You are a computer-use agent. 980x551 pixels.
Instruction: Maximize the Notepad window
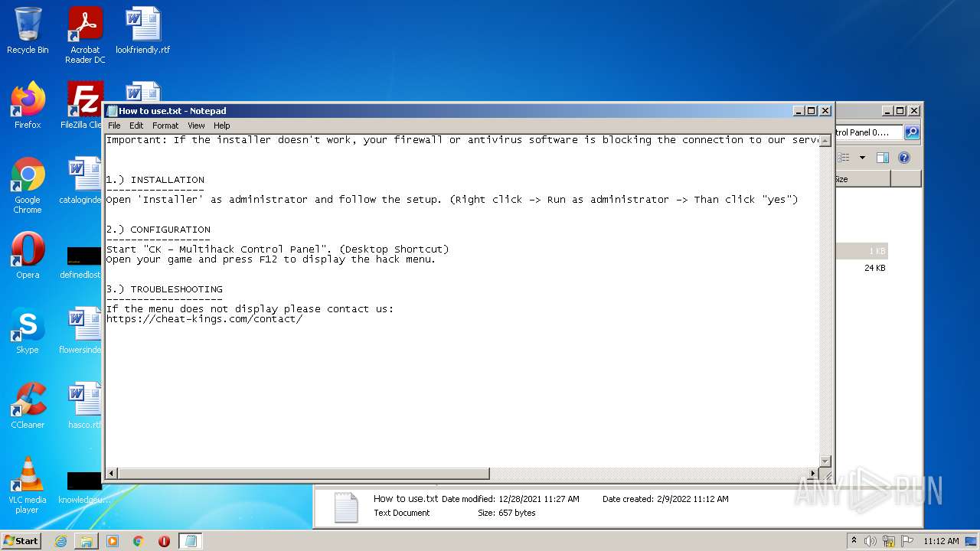[x=812, y=111]
